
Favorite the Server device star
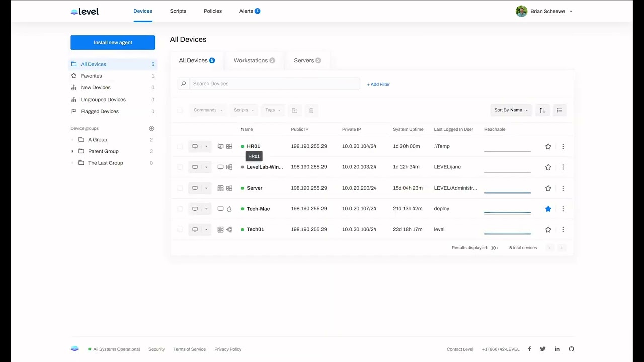[548, 188]
